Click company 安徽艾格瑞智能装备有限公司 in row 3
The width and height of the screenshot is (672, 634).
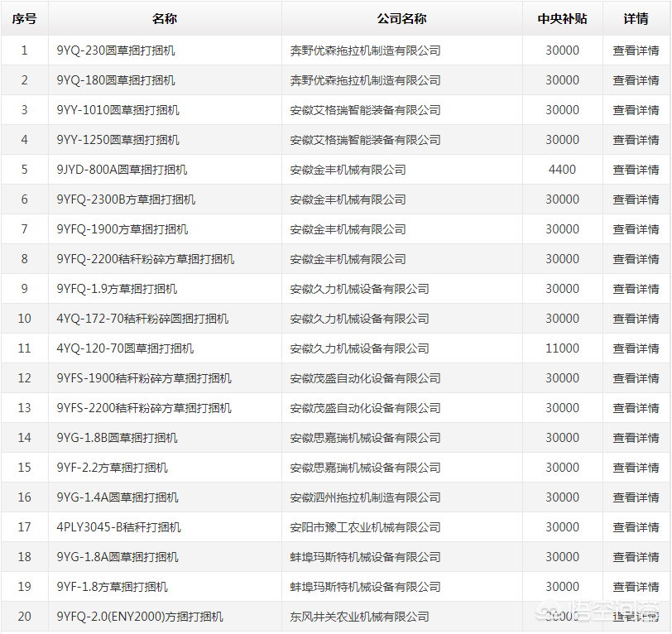(365, 110)
